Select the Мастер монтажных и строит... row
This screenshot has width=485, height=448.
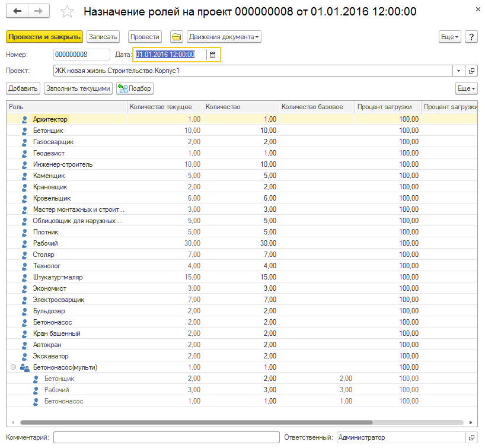click(241, 209)
